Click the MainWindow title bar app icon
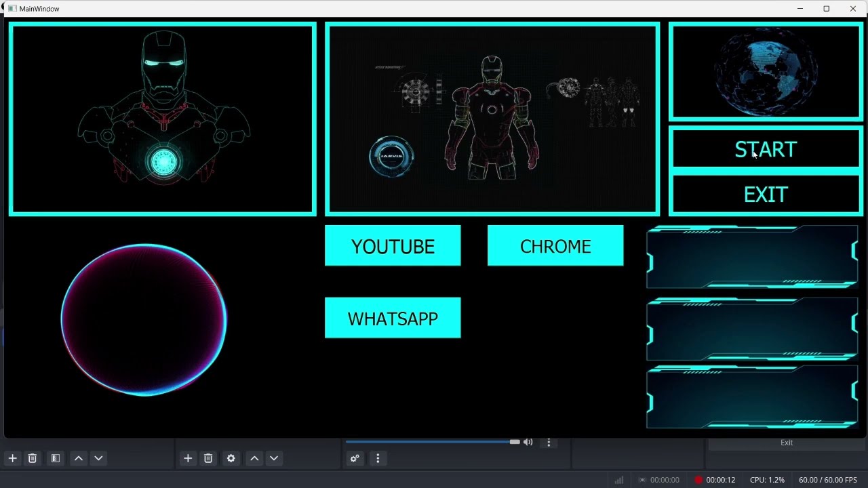The image size is (868, 488). [12, 9]
